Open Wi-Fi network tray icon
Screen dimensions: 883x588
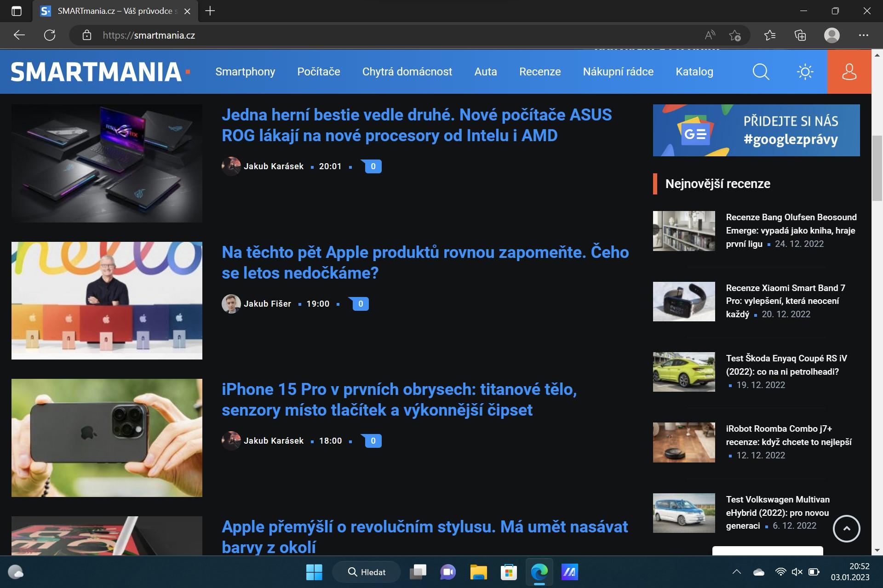pos(780,572)
